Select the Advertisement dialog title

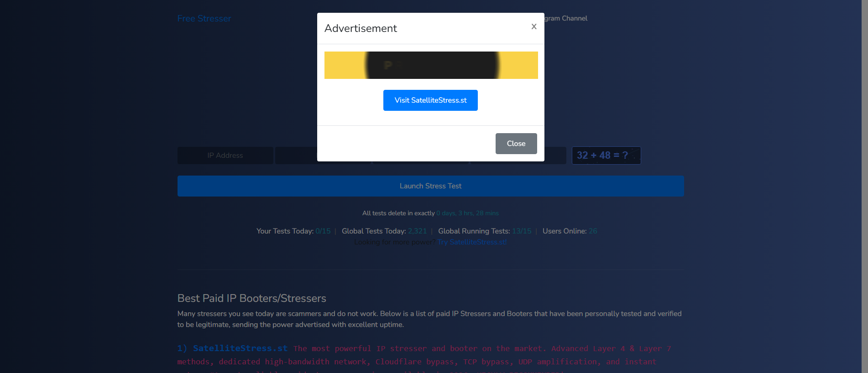[361, 28]
